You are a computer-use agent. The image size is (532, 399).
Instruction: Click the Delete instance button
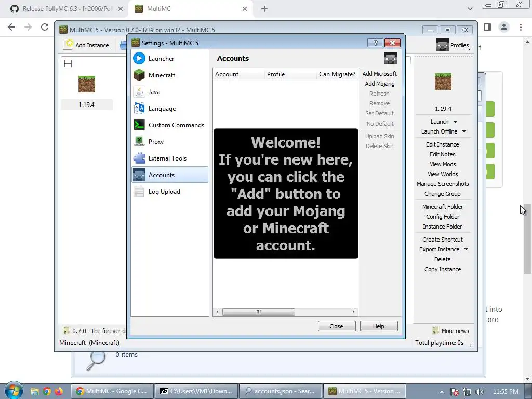click(443, 259)
